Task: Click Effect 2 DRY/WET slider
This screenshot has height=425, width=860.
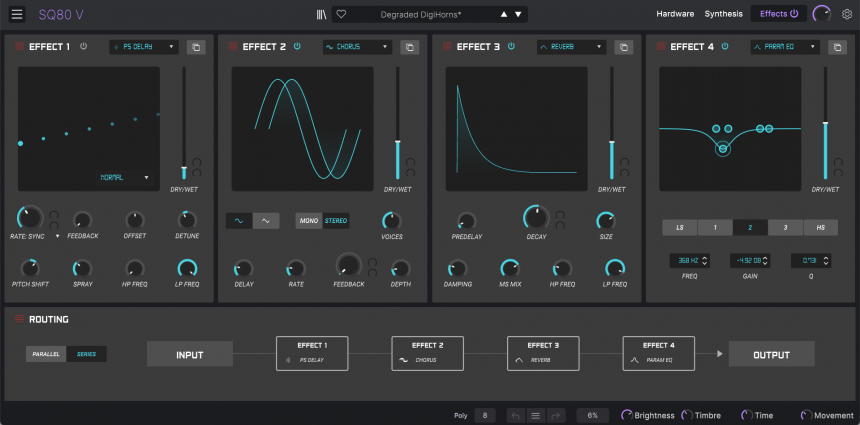Action: point(398,123)
